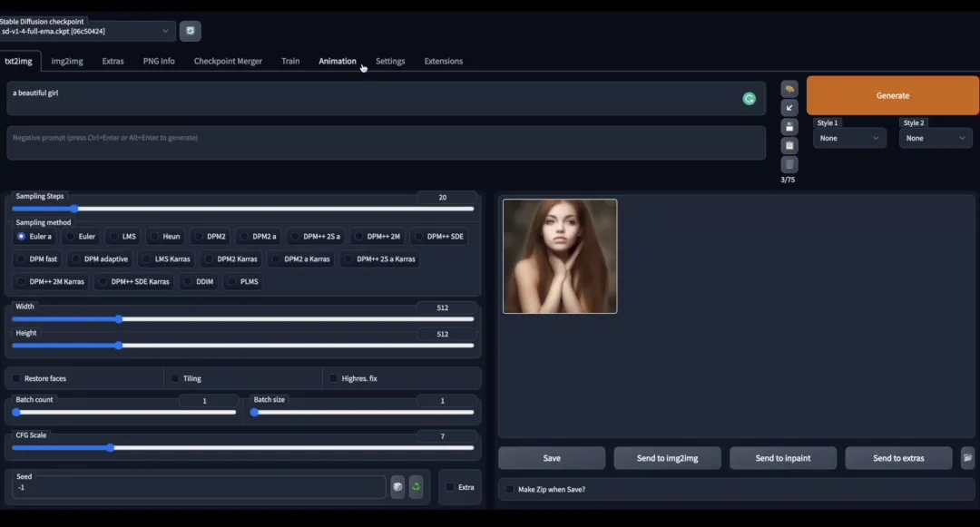
Task: Check the Highres. fix option
Action: pyautogui.click(x=334, y=378)
